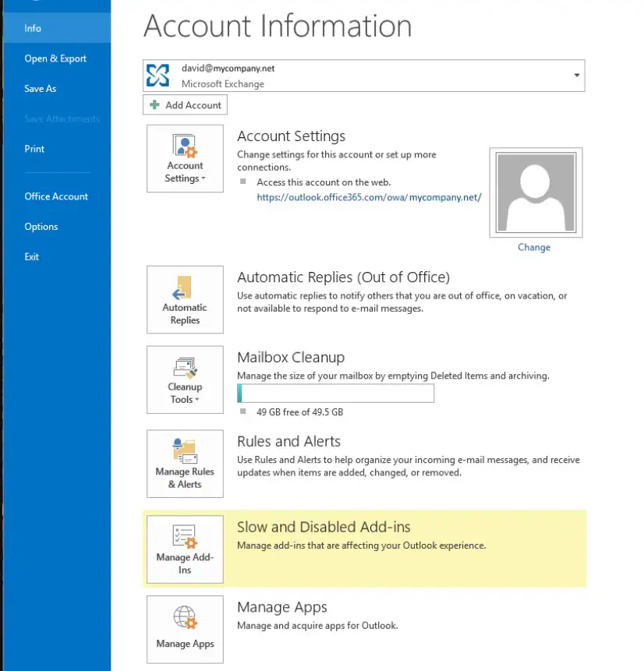Open the Manage Add-Ins button
The image size is (644, 671).
pyautogui.click(x=185, y=549)
